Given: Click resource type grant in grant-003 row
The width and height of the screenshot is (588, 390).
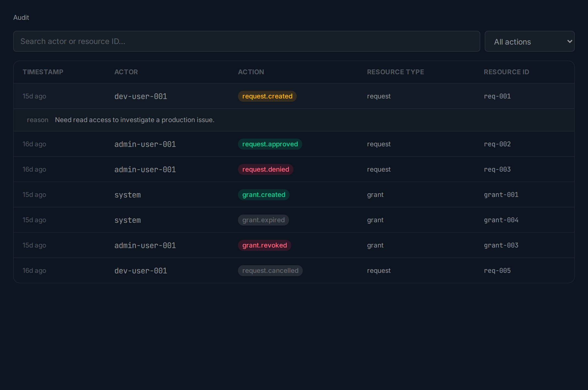Looking at the screenshot, I should tap(375, 245).
